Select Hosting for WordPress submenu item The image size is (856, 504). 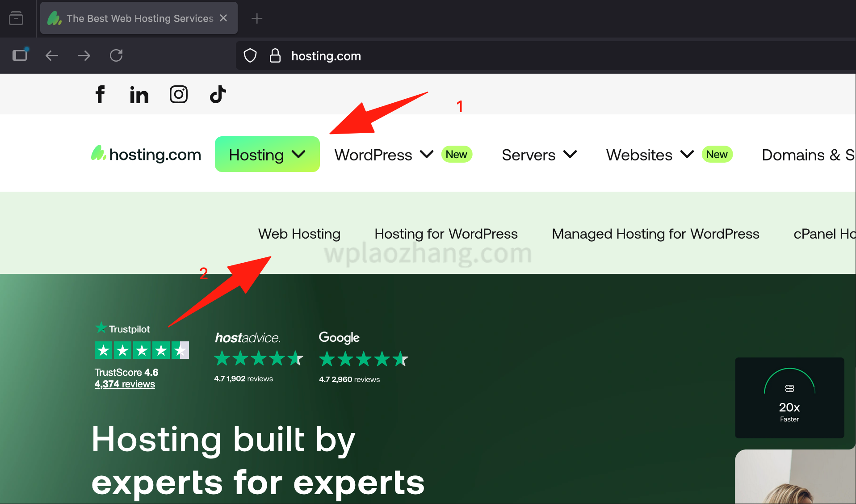click(446, 234)
